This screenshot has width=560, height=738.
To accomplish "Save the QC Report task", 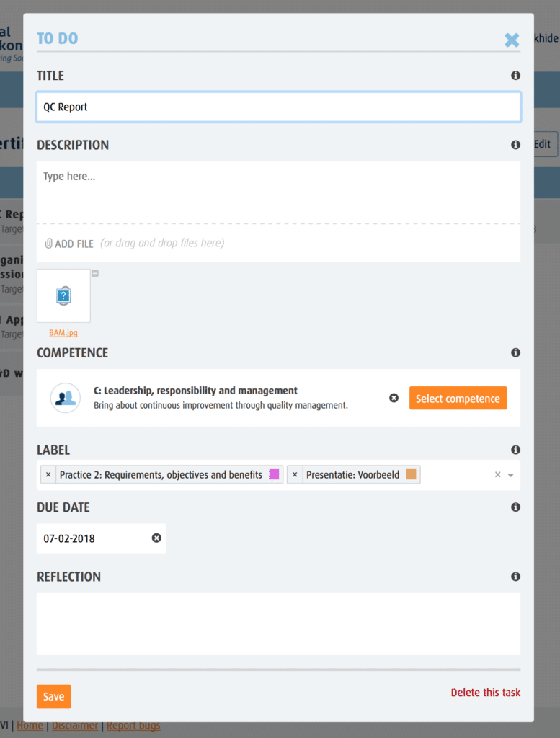I will point(53,696).
